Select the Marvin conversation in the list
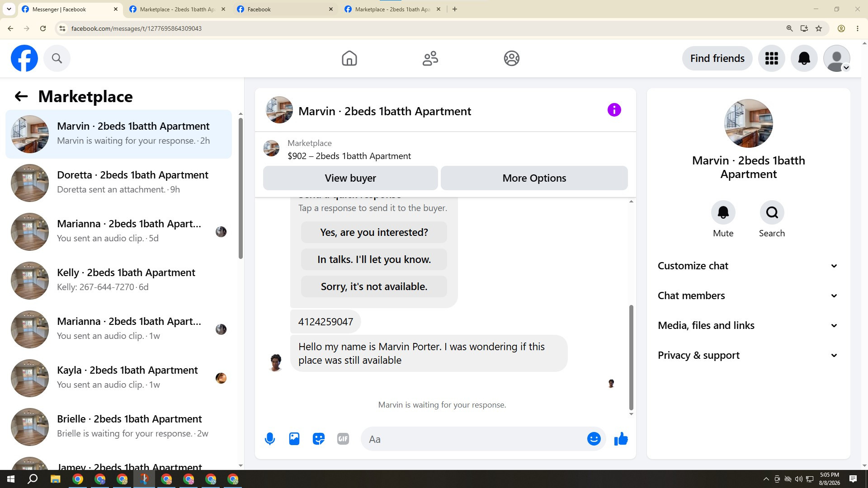 point(118,134)
